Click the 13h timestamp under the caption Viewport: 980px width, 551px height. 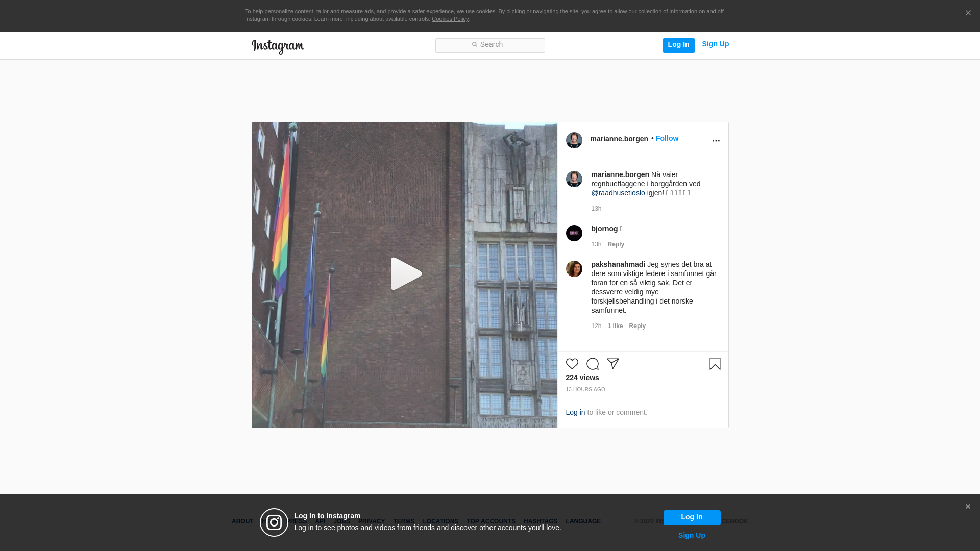tap(596, 209)
